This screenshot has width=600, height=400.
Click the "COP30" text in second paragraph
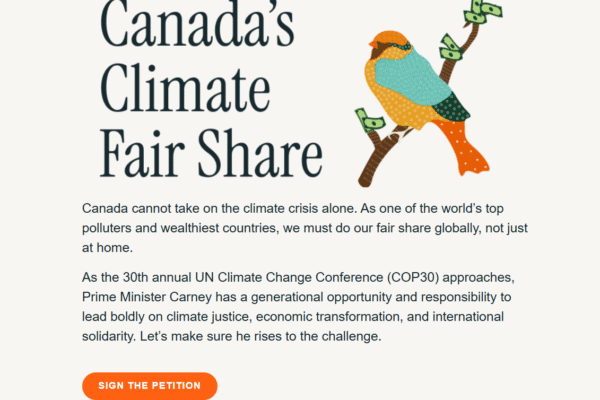pyautogui.click(x=412, y=277)
